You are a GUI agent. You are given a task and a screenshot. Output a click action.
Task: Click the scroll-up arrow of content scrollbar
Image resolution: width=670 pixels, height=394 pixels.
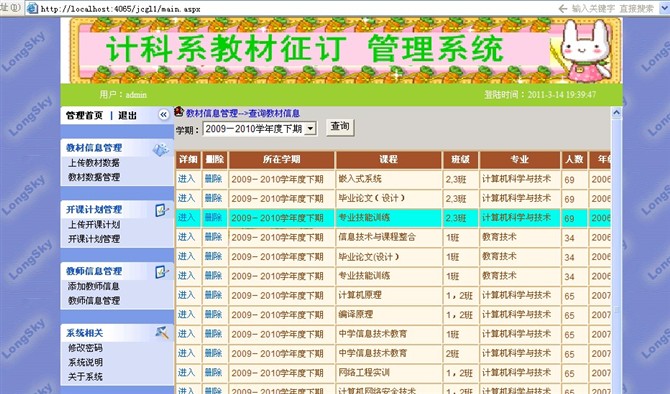point(616,113)
